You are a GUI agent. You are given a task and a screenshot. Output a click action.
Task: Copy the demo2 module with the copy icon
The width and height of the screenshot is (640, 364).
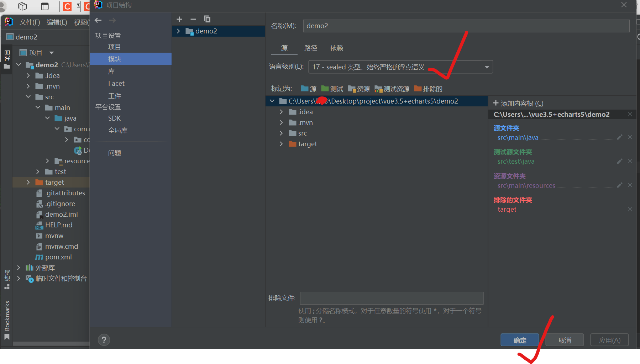[x=207, y=19]
